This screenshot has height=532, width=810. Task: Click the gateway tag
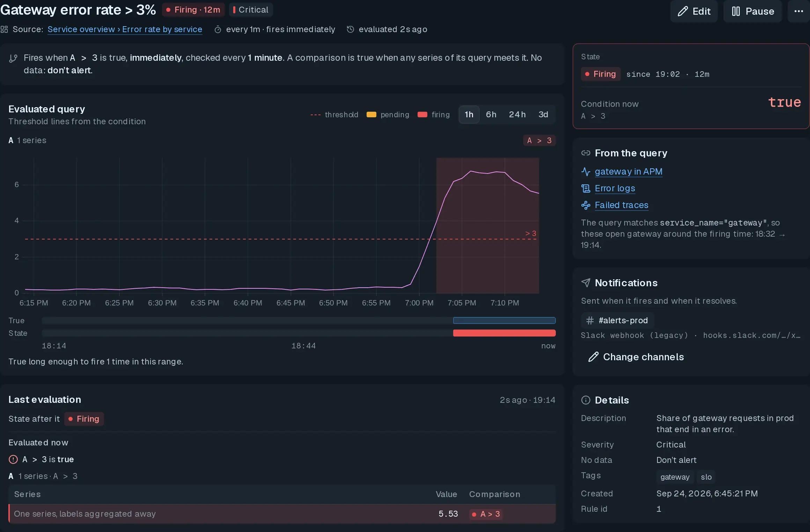[x=675, y=477]
